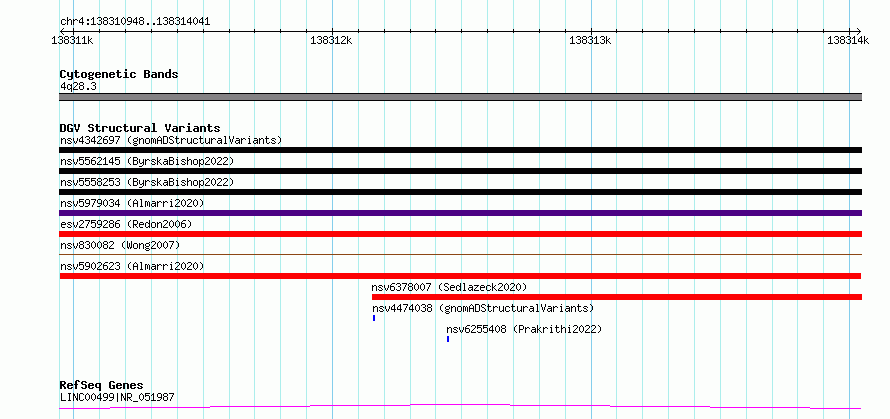This screenshot has width=890, height=419.
Task: Click the esv2759286 (Redon2006) label
Action: tap(126, 224)
